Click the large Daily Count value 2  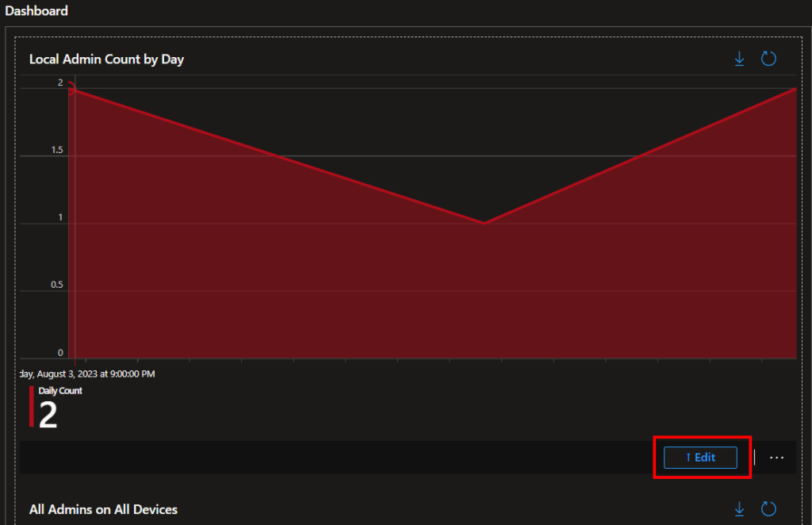coord(48,416)
